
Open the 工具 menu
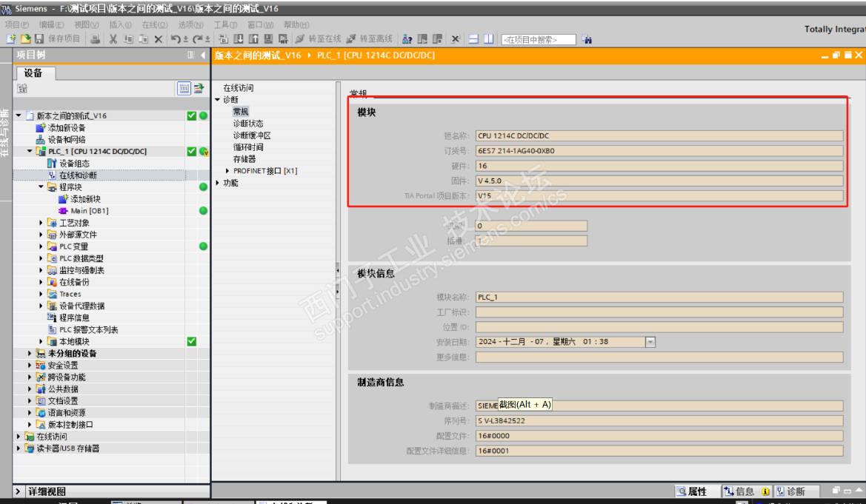225,25
